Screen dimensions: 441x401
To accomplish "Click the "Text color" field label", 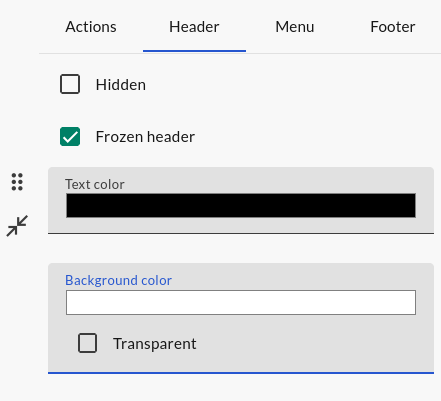I will (x=95, y=184).
